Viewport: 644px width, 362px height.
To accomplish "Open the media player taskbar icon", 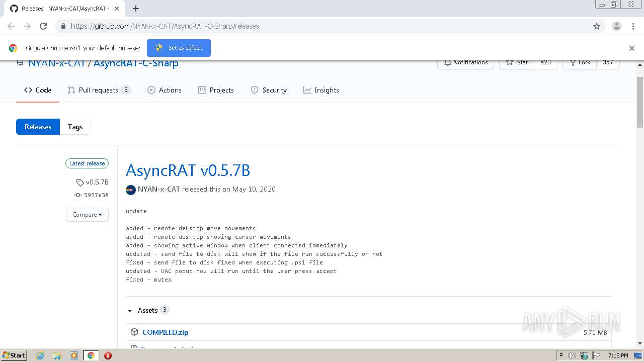I will pyautogui.click(x=74, y=355).
